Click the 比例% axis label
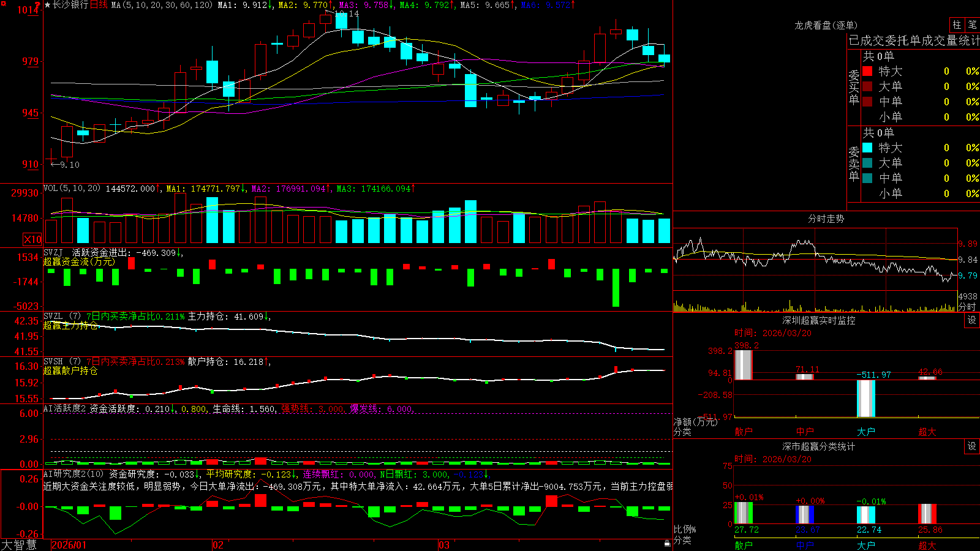 (685, 530)
